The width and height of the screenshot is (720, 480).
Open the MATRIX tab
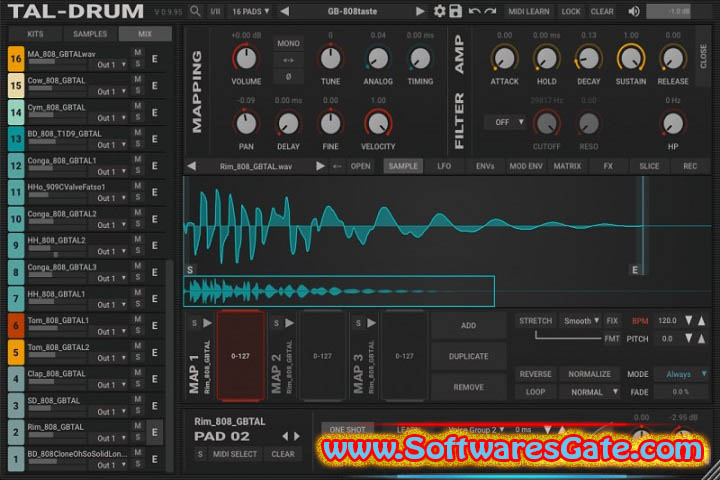click(x=567, y=166)
